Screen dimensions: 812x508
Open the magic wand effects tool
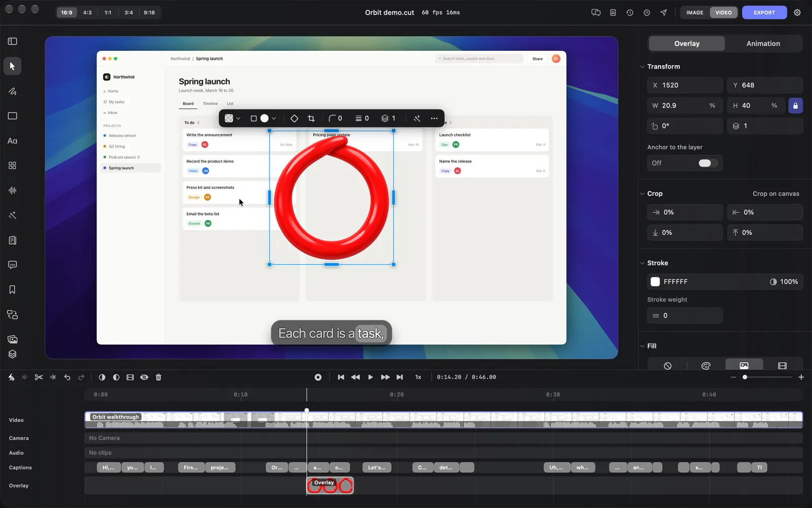(x=12, y=215)
